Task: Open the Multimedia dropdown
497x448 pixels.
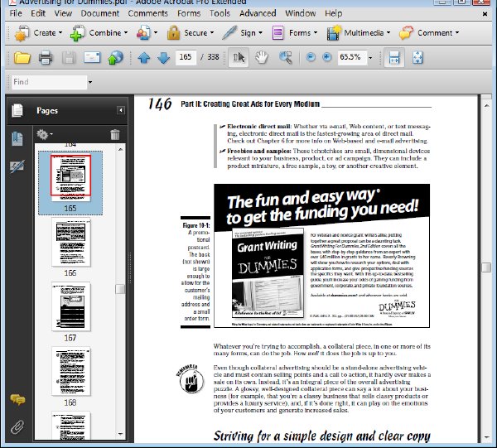Action: pos(359,33)
